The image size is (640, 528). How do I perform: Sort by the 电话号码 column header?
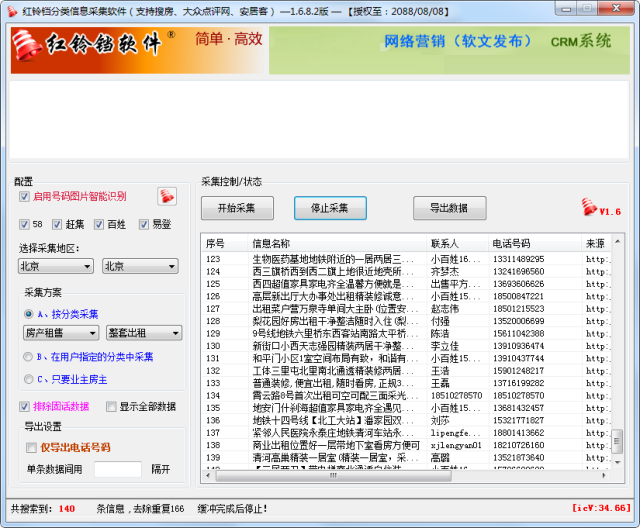(x=535, y=244)
